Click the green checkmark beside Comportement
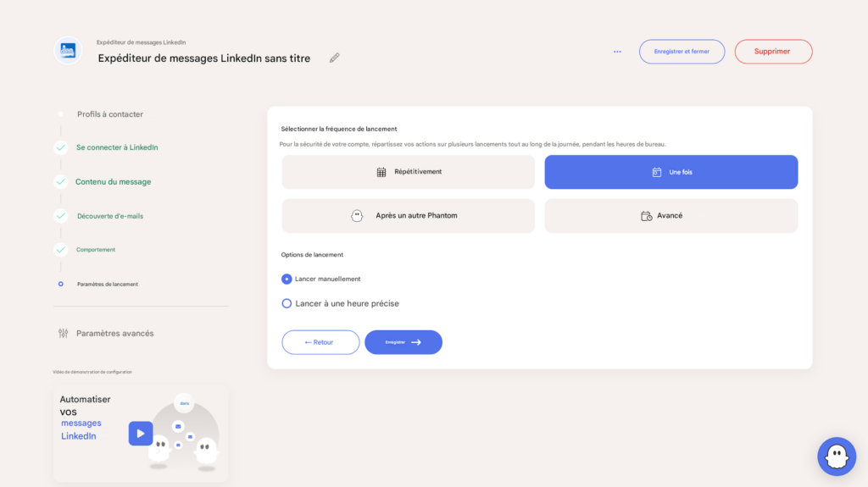Screen dimensions: 868x487 [60, 250]
